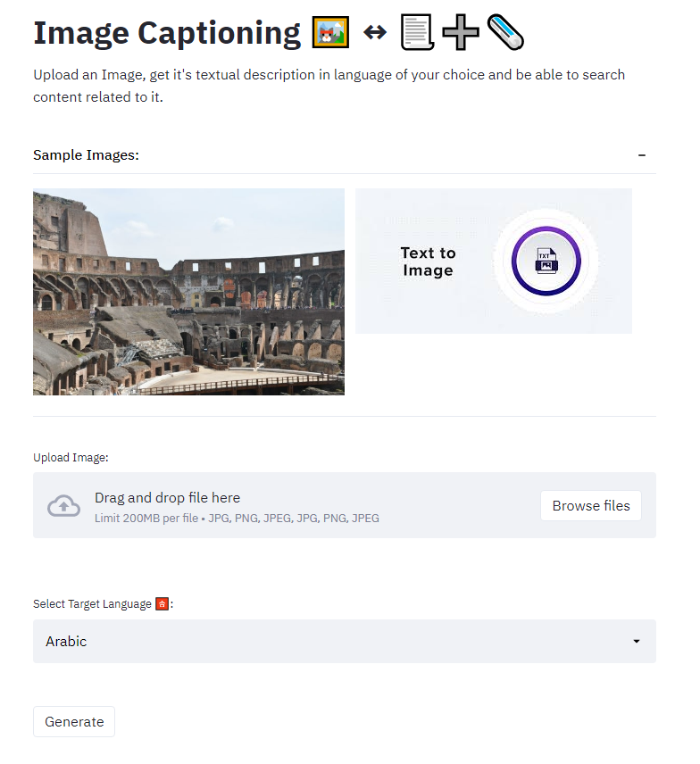Click the Drag and drop file here area
The width and height of the screenshot is (700, 764).
pyautogui.click(x=344, y=505)
